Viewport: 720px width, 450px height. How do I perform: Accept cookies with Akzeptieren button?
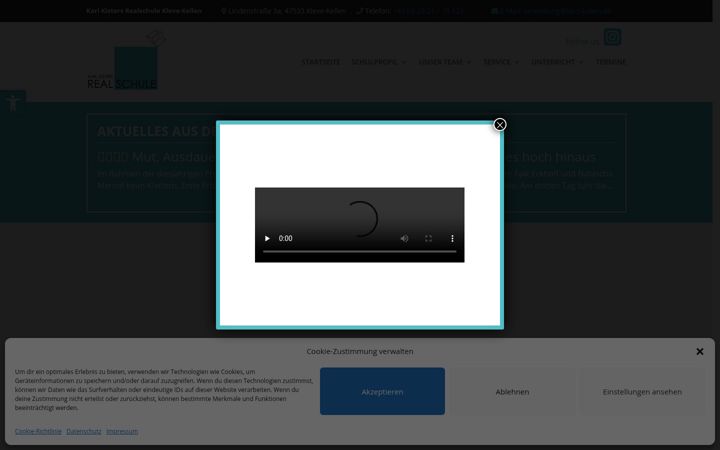(382, 391)
